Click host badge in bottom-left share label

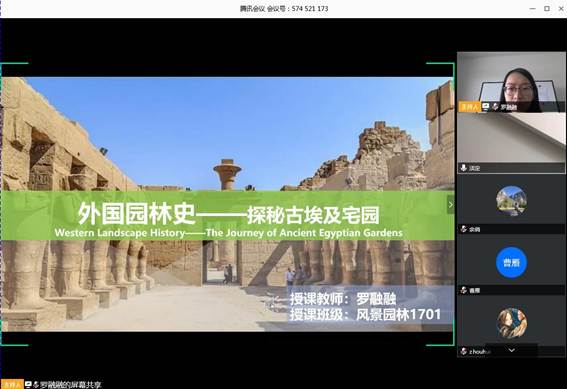coord(12,384)
